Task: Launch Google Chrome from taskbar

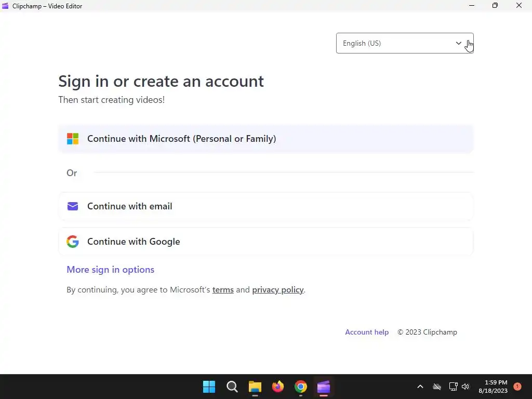Action: tap(301, 387)
